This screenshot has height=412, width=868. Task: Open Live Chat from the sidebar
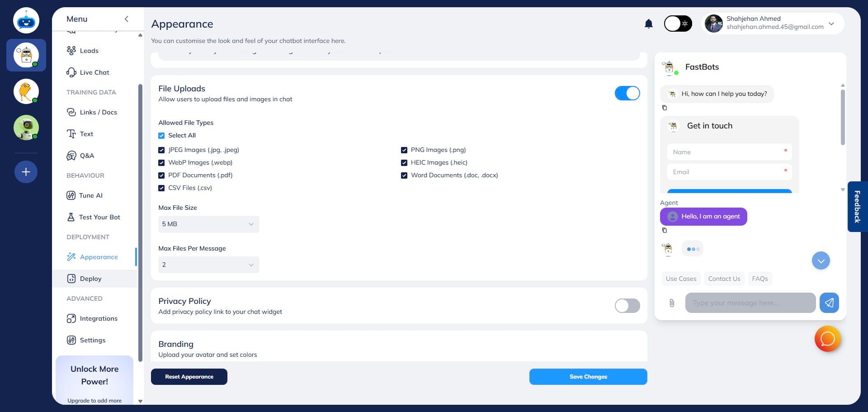coord(71,72)
